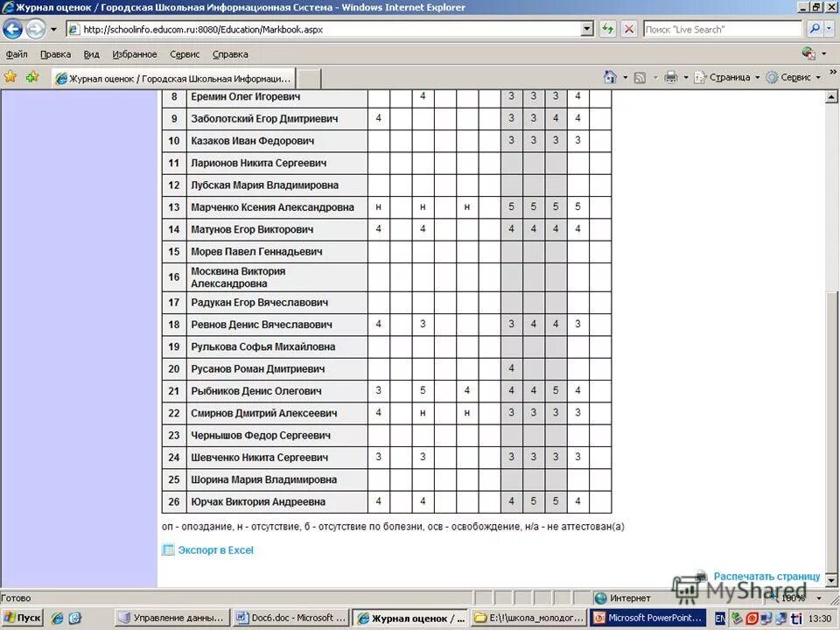
Task: Click student name Юрчак Виктория Андреевна
Action: click(x=258, y=502)
